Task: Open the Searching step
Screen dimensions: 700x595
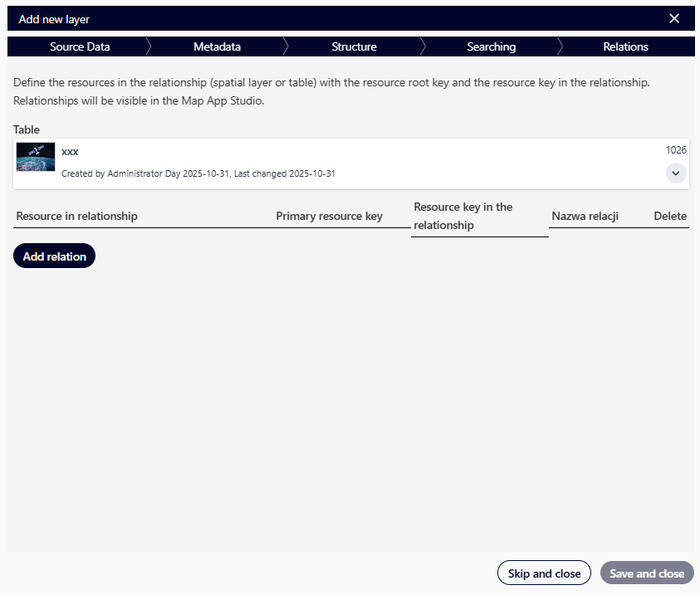Action: click(x=491, y=46)
